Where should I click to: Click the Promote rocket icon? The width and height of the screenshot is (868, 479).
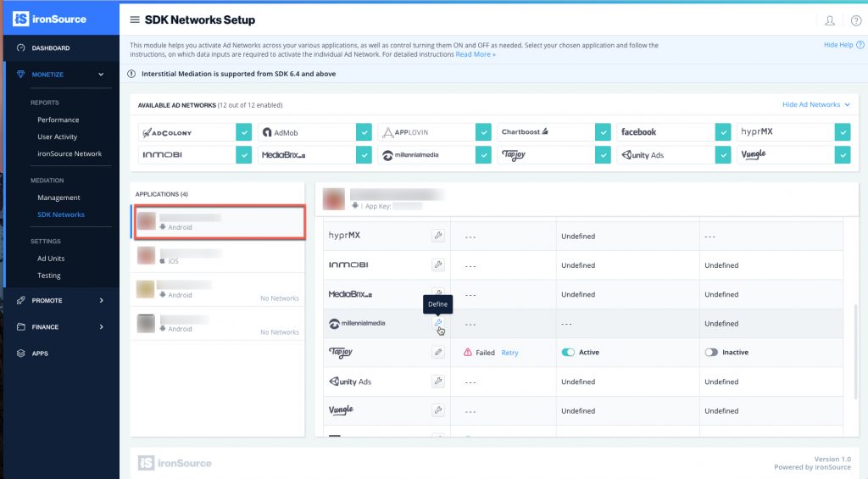click(21, 300)
